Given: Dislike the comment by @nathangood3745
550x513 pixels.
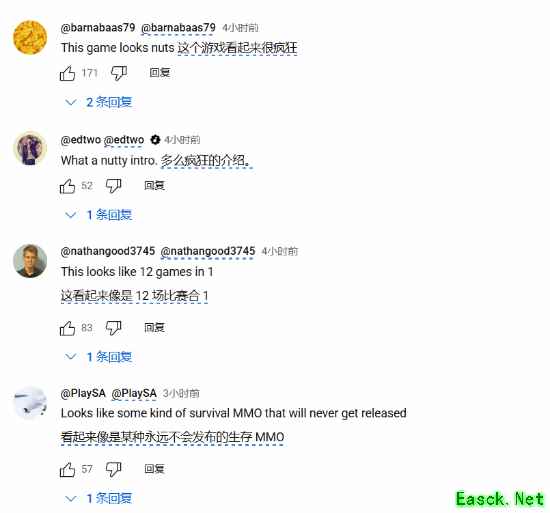Looking at the screenshot, I should click(x=114, y=328).
